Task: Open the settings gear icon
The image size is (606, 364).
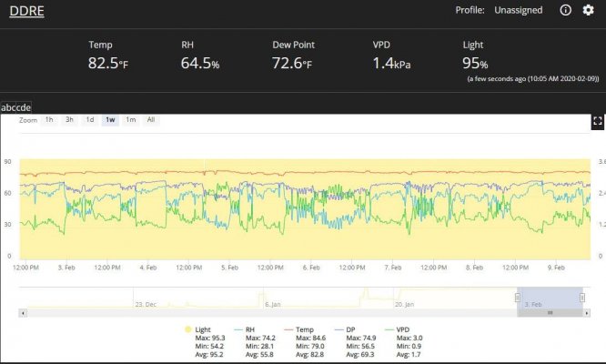Action: (x=588, y=10)
